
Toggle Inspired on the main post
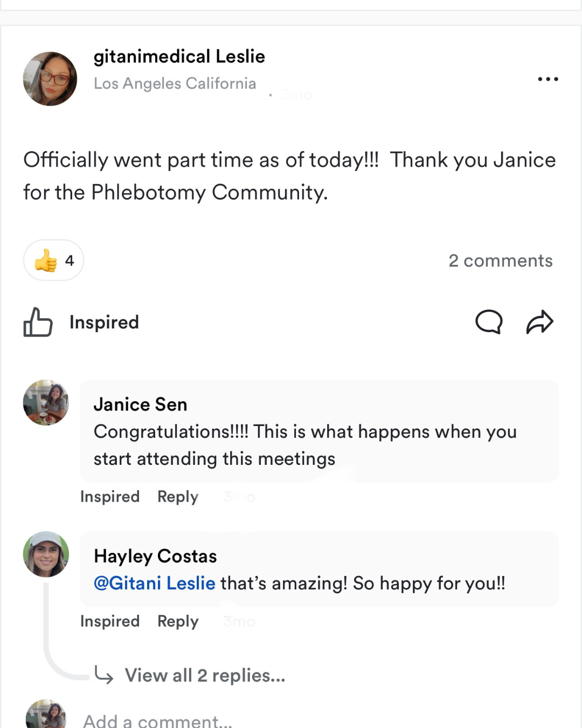(104, 322)
